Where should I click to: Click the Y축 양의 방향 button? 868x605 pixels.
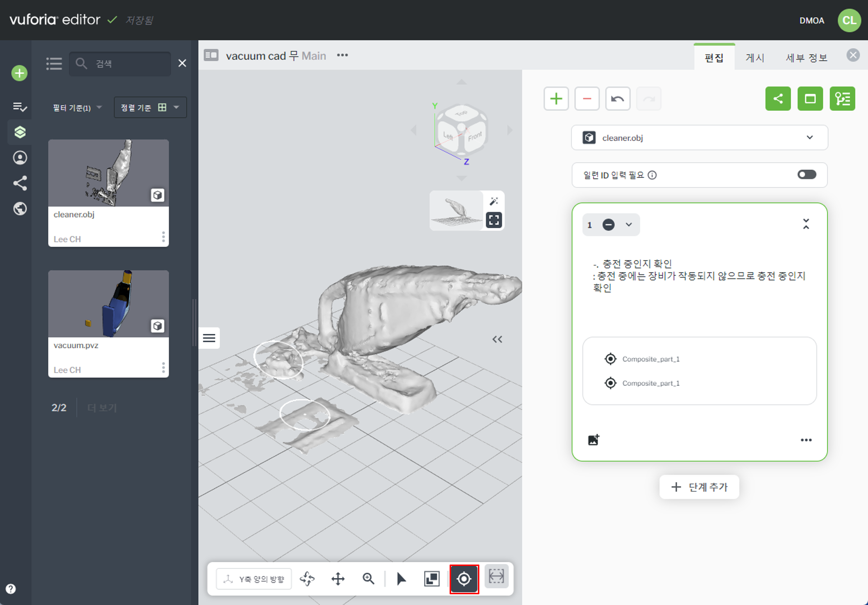coord(254,579)
